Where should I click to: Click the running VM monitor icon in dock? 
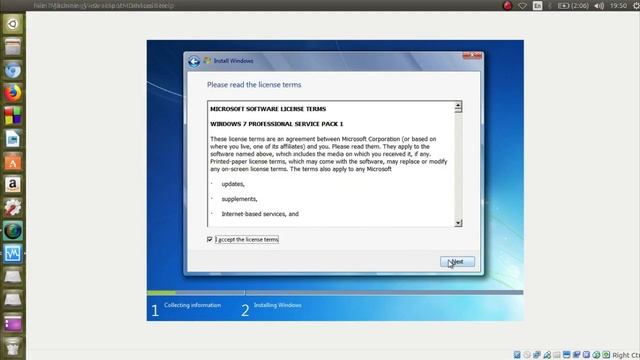click(x=13, y=254)
